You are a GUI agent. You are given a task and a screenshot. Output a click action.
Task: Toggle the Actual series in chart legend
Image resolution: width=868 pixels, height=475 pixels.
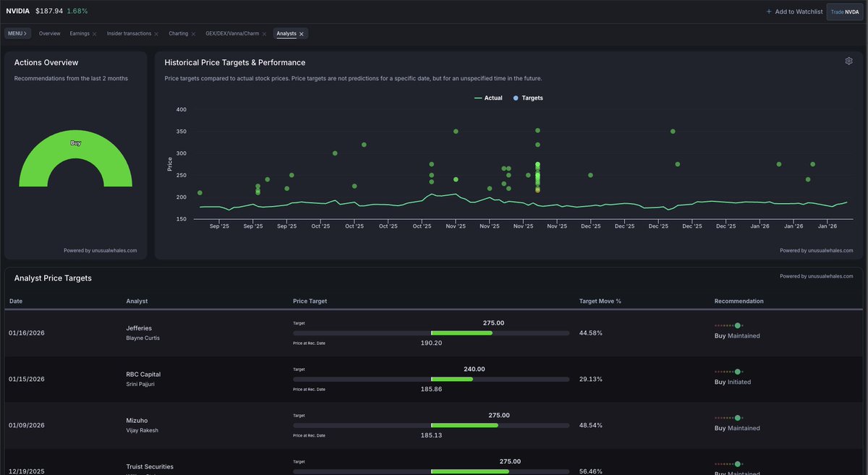(x=488, y=98)
